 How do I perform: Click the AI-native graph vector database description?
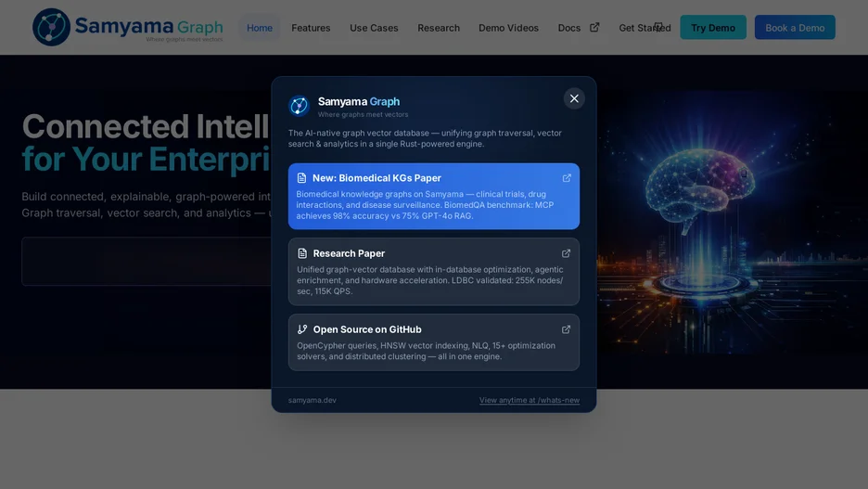pyautogui.click(x=425, y=138)
